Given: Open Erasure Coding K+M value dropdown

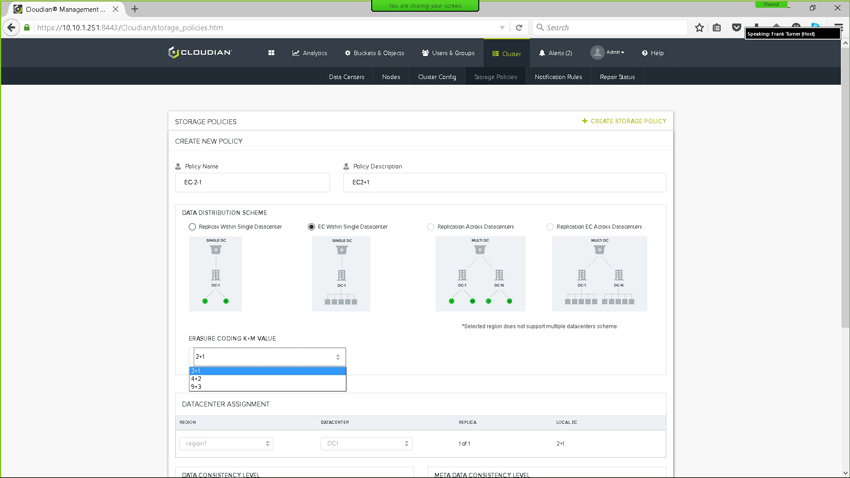Looking at the screenshot, I should click(x=267, y=357).
